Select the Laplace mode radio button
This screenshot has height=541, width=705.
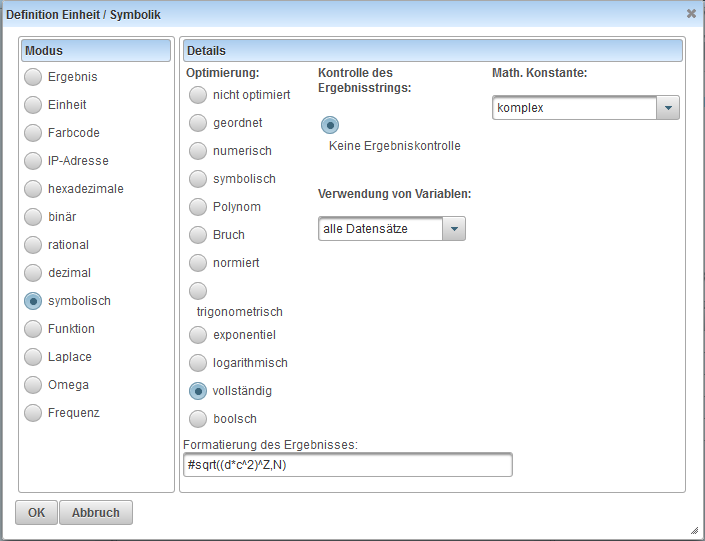click(34, 357)
